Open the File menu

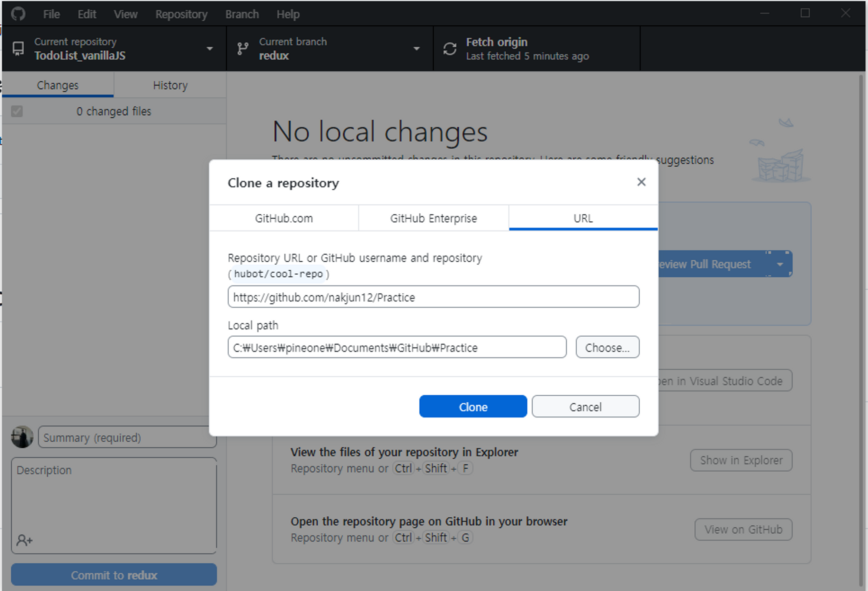tap(52, 14)
